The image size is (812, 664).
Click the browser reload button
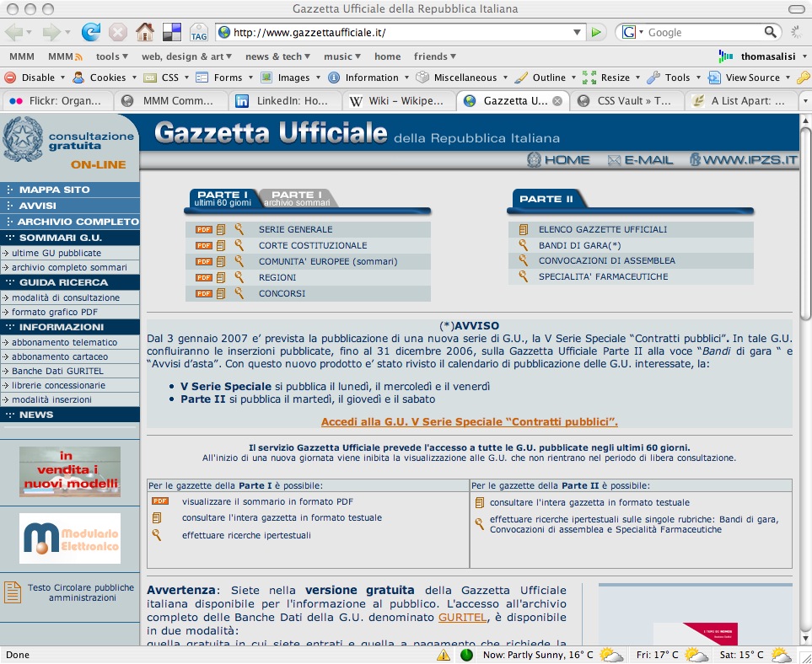90,33
